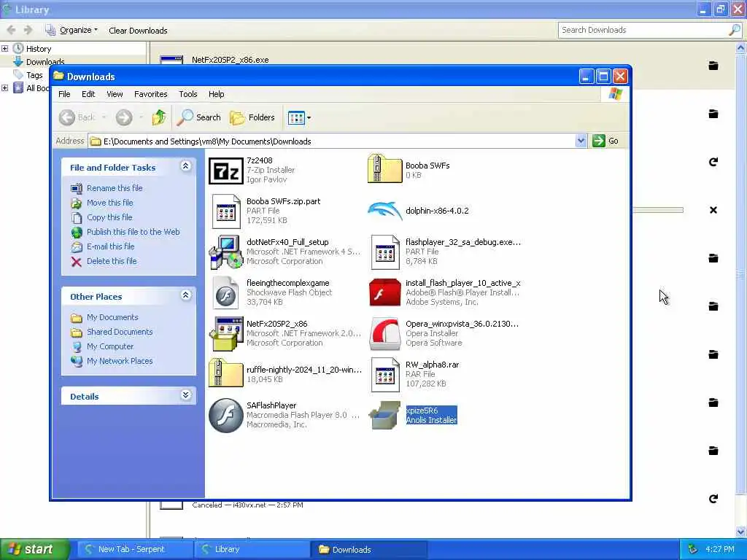Viewport: 747px width, 560px height.
Task: Select flashplayer_32_sa_debug.exe part file icon
Action: coord(385,252)
